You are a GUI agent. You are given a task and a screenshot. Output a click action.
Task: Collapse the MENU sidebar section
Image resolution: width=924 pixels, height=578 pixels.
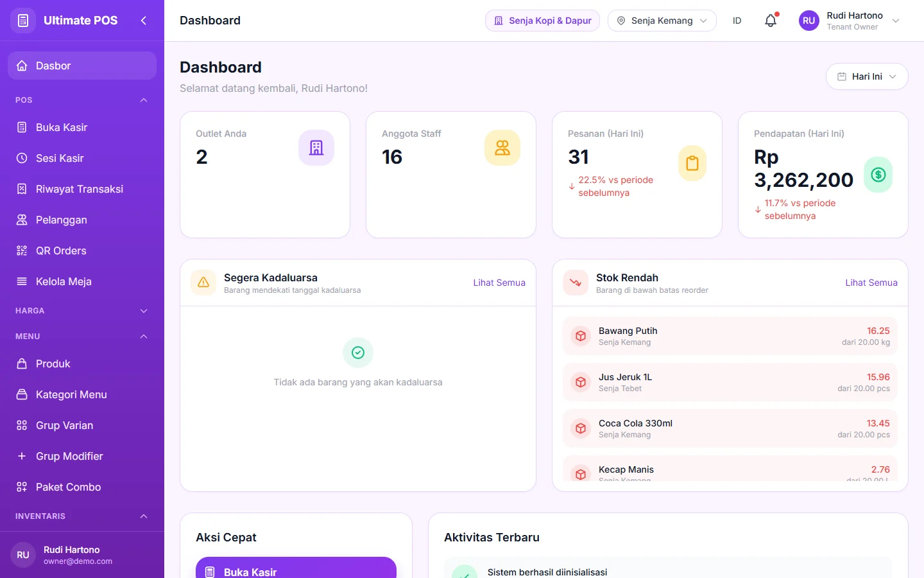(x=82, y=337)
